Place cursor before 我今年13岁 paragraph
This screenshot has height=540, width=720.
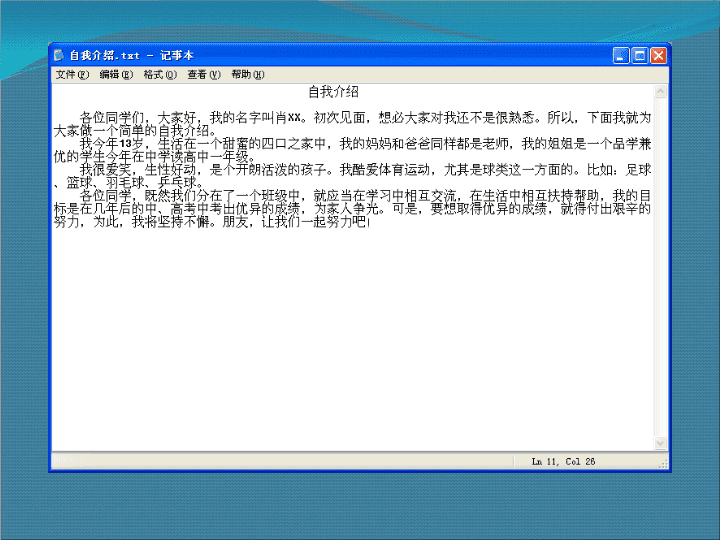tap(81, 144)
